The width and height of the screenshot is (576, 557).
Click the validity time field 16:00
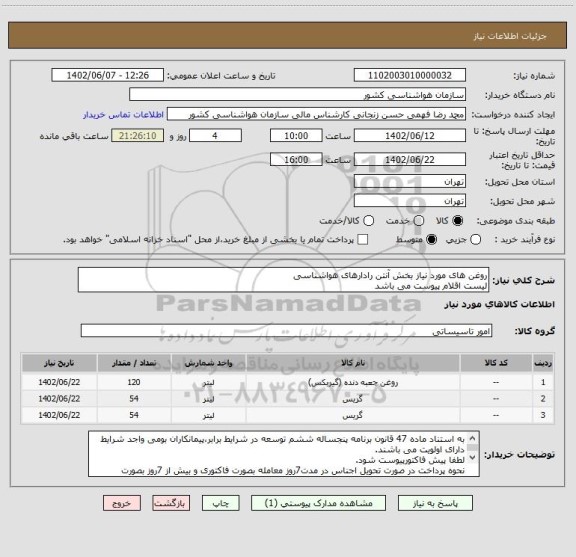296,159
